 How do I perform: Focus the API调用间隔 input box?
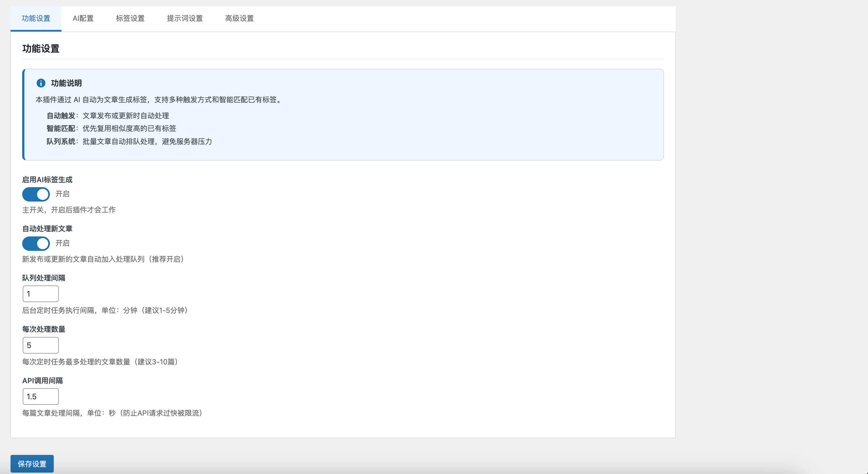tap(40, 396)
